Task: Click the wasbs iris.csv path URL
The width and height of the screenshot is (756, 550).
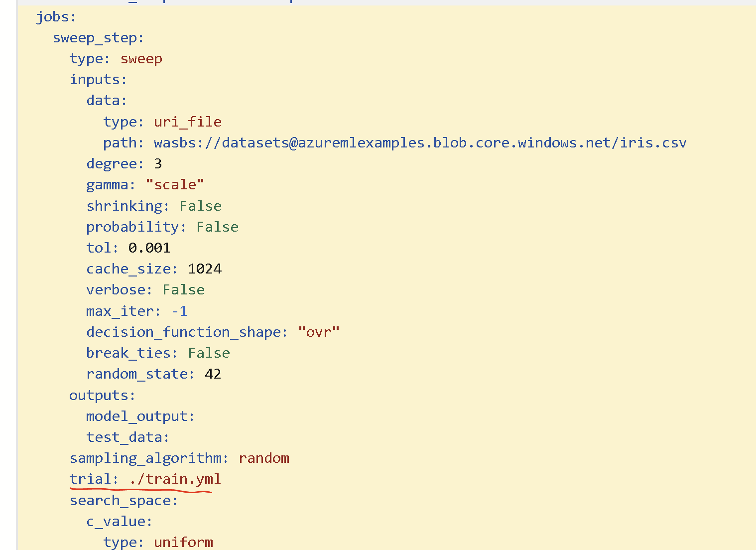Action: tap(420, 143)
